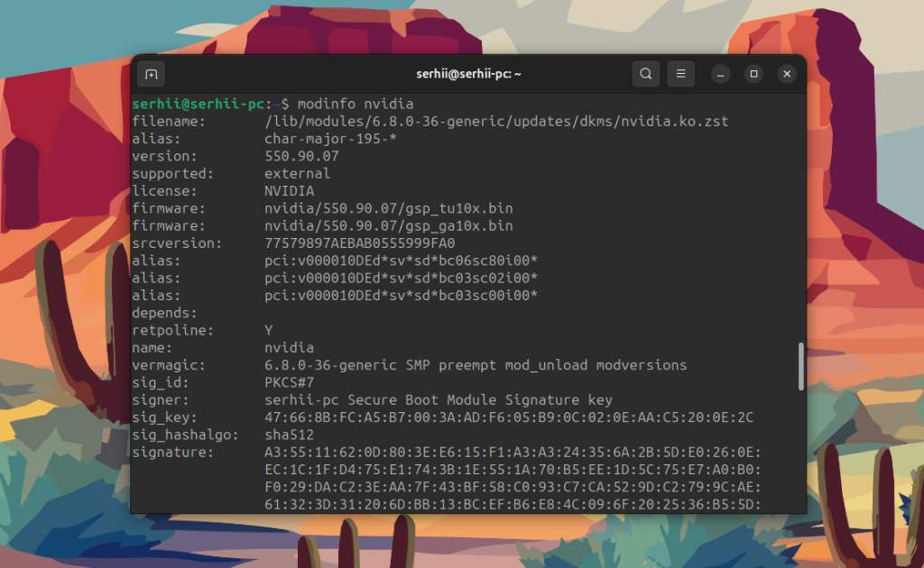Maximize the terminal window

(753, 74)
